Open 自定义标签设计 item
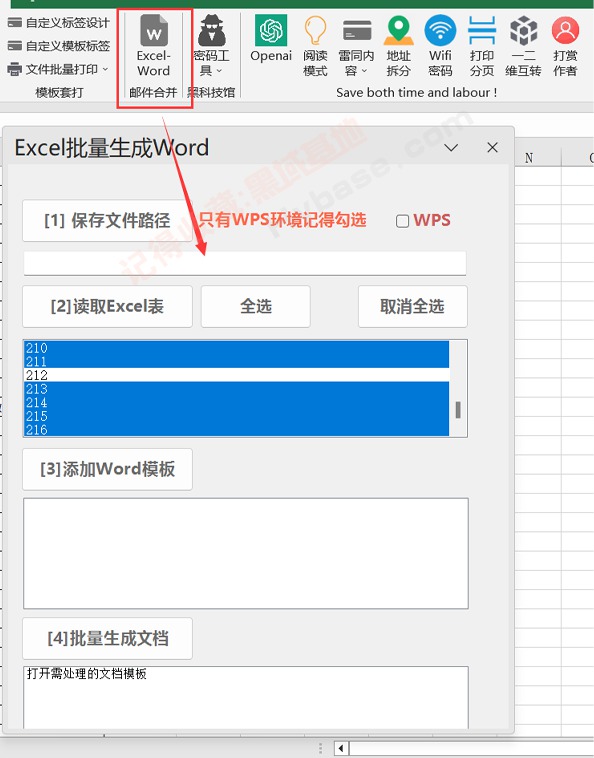The width and height of the screenshot is (594, 758). 59,23
